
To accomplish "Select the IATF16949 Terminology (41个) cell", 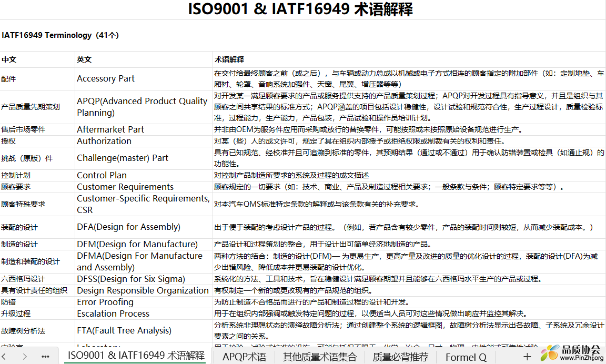I will click(x=303, y=35).
